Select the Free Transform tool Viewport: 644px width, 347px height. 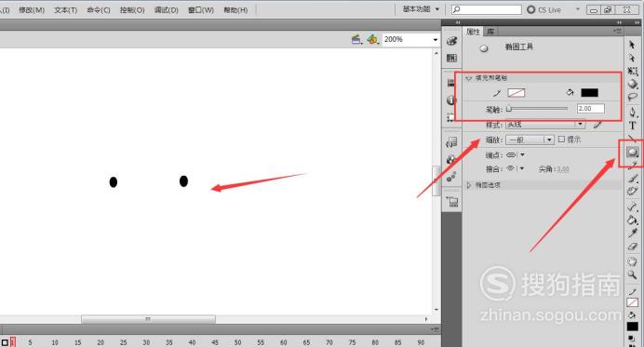(x=633, y=72)
